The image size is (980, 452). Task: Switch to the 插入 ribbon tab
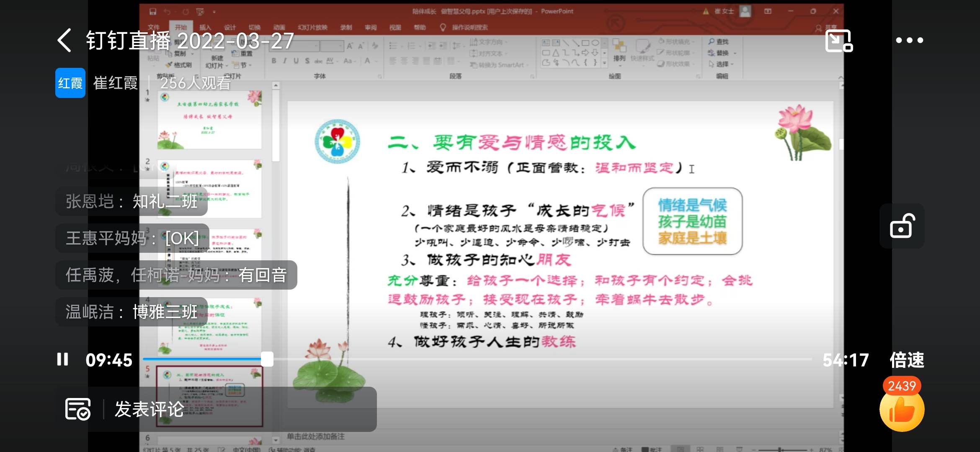205,27
